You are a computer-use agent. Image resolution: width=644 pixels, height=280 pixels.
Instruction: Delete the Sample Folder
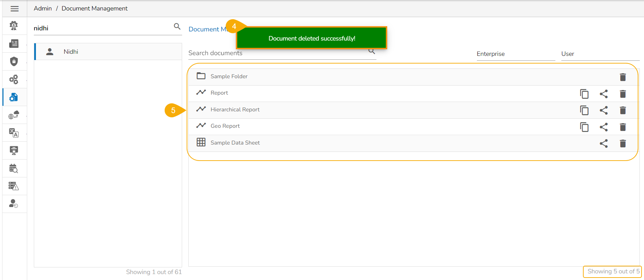(623, 77)
